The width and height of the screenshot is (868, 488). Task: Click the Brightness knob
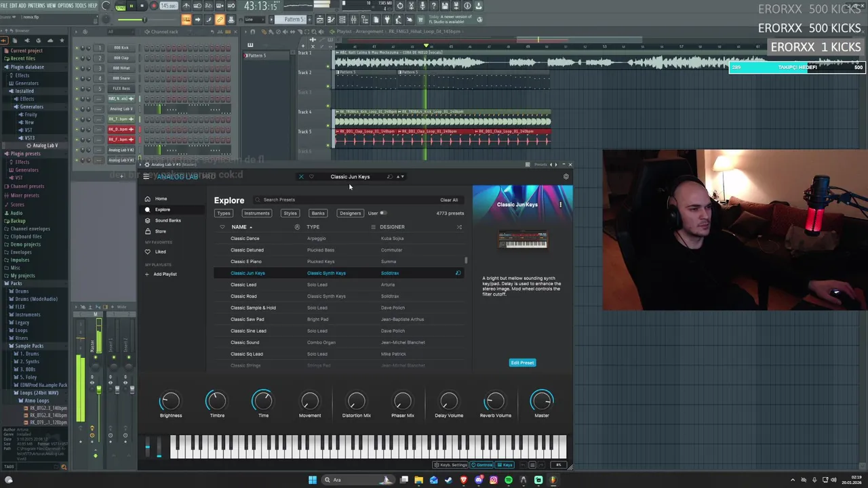click(x=170, y=401)
